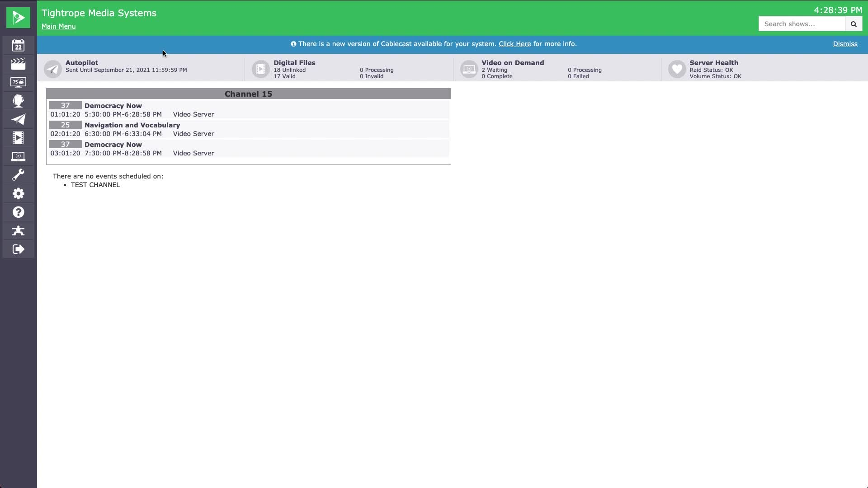Click show number 25 badge

pyautogui.click(x=65, y=125)
